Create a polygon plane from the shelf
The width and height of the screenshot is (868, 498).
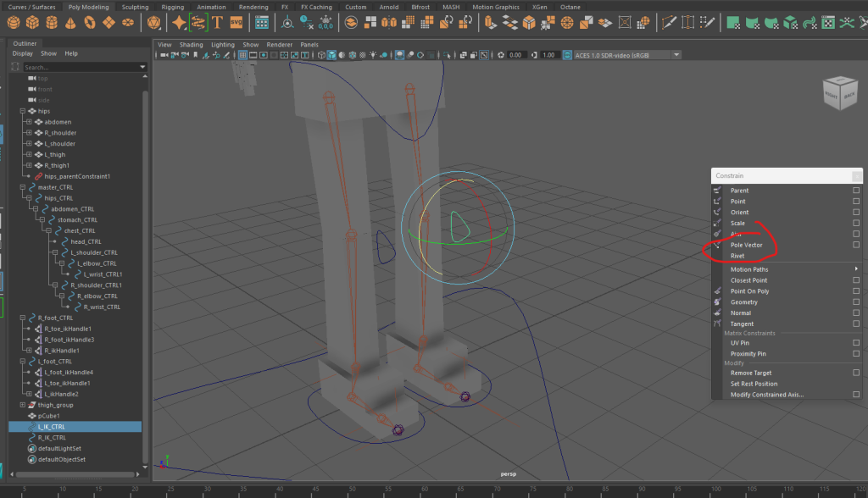[109, 23]
